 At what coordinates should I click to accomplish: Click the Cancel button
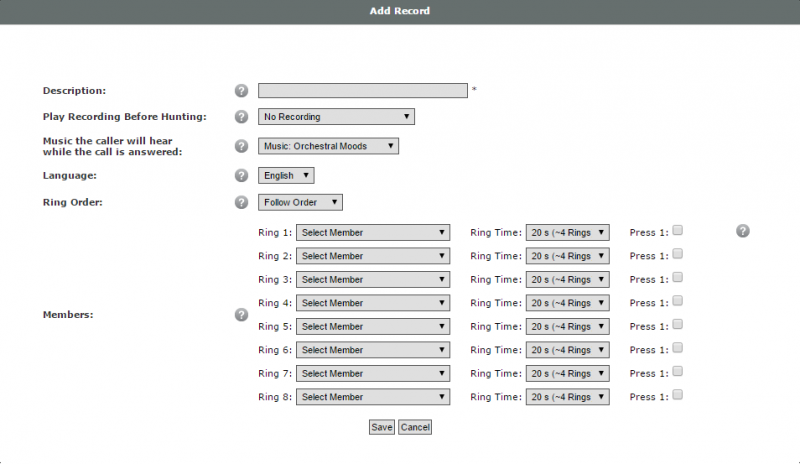[x=415, y=427]
